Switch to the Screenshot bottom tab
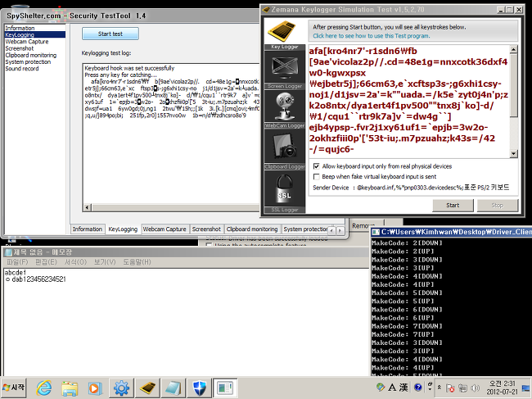 pyautogui.click(x=206, y=229)
